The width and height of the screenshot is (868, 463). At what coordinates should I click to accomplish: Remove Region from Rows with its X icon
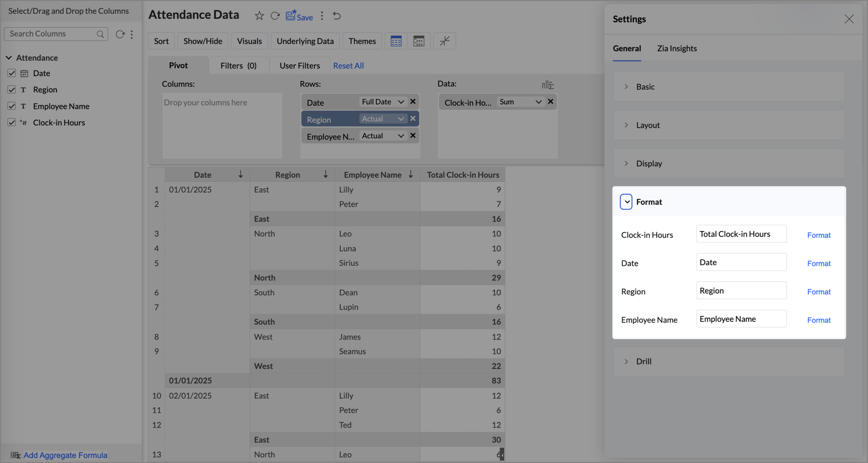[413, 118]
